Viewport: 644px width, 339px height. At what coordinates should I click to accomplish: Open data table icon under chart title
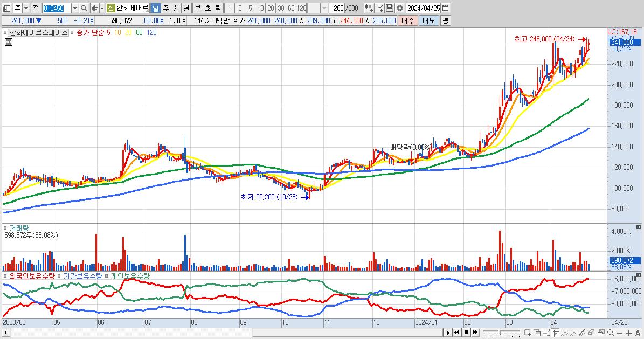click(8, 42)
